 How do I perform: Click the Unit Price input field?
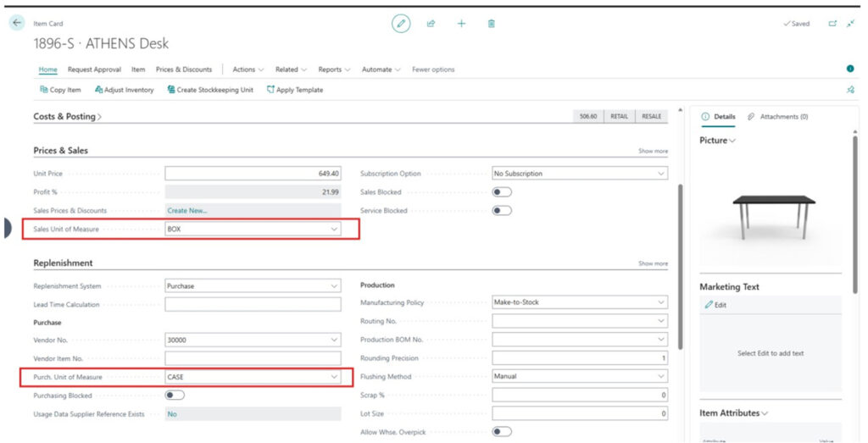point(253,174)
